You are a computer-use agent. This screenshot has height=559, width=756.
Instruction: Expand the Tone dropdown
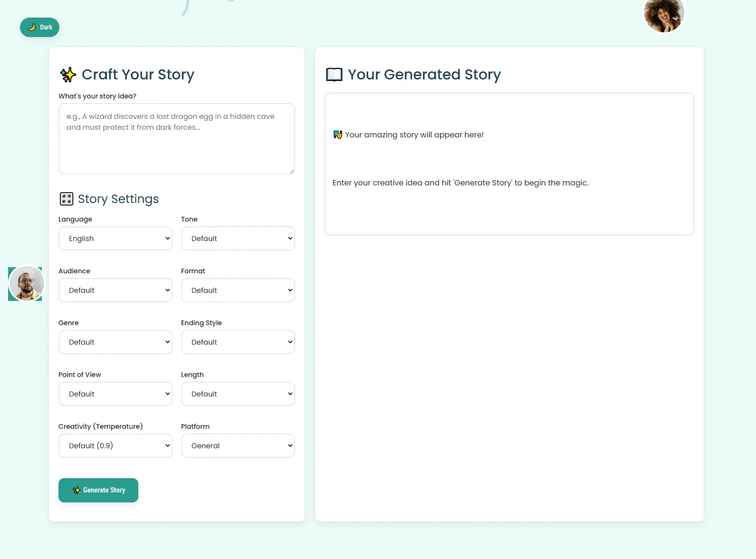(x=238, y=238)
